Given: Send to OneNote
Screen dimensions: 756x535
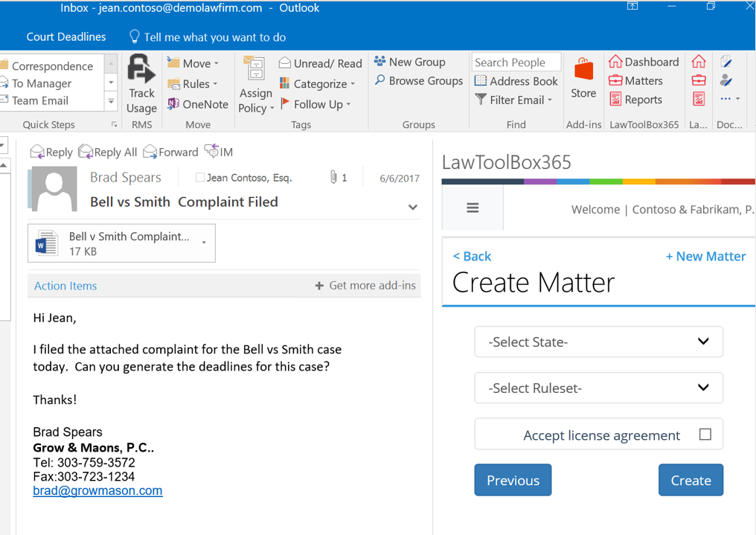Looking at the screenshot, I should (x=198, y=104).
